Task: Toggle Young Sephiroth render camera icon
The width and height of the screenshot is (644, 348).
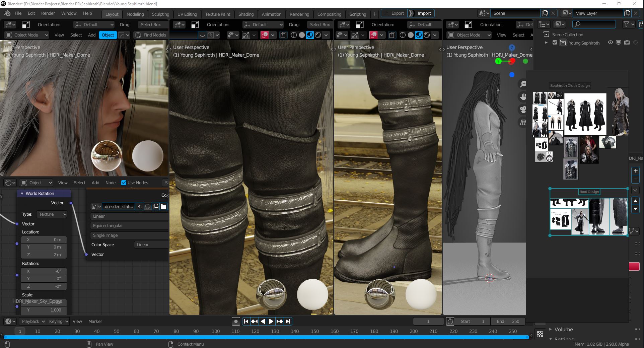Action: coord(627,43)
